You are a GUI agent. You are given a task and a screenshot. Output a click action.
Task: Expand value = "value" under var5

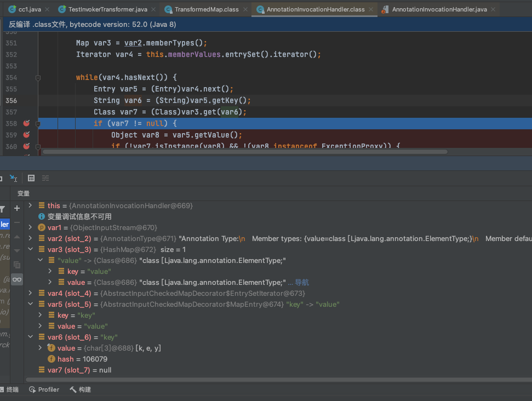pos(40,326)
